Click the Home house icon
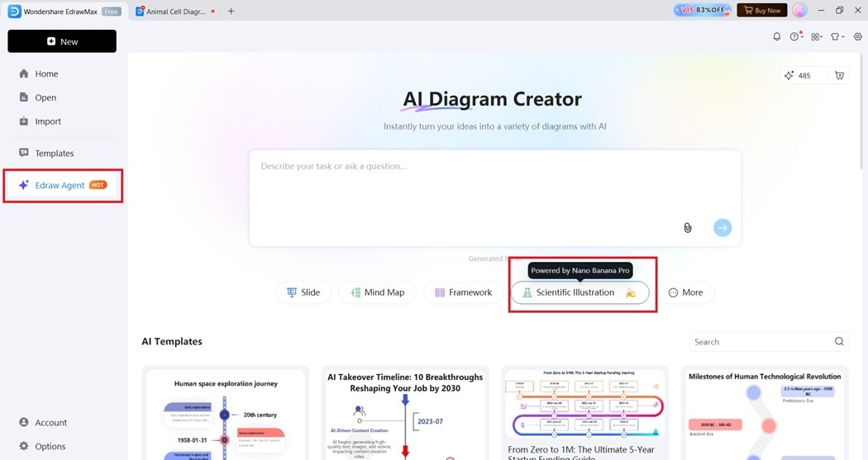Screen dimensions: 868x460 click(24, 74)
